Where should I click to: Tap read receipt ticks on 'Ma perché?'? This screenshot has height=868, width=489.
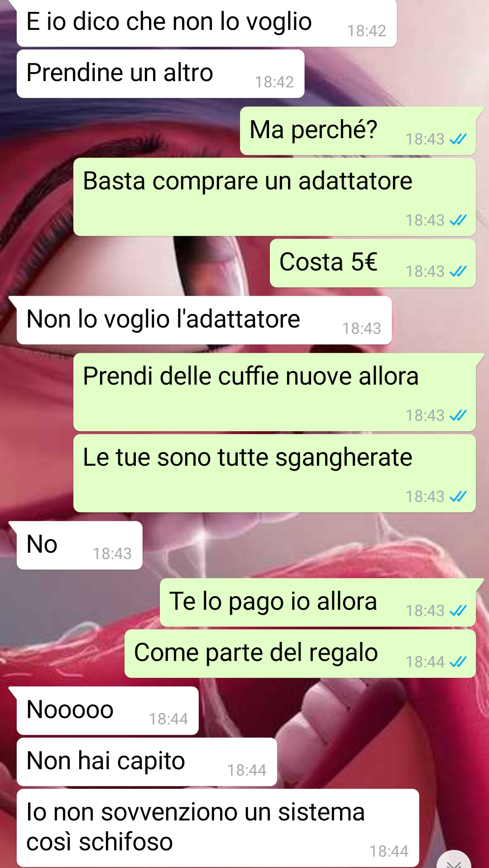click(458, 139)
